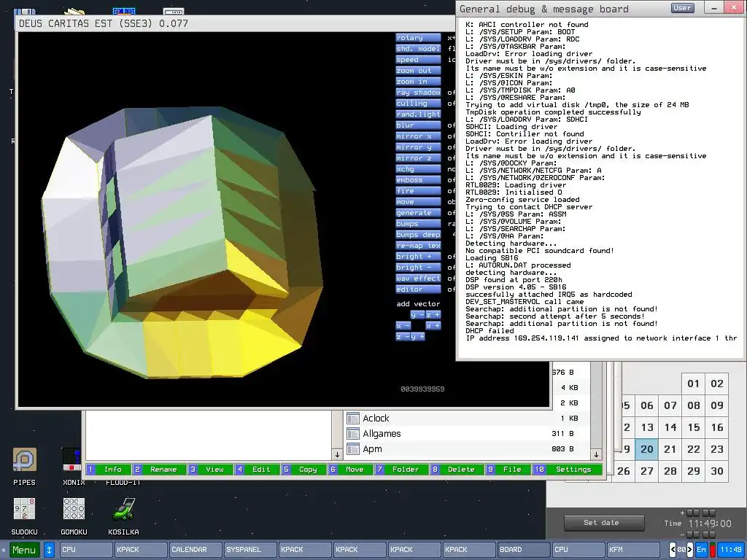Toggle culling option in 3D viewer
747x560 pixels.
[418, 104]
